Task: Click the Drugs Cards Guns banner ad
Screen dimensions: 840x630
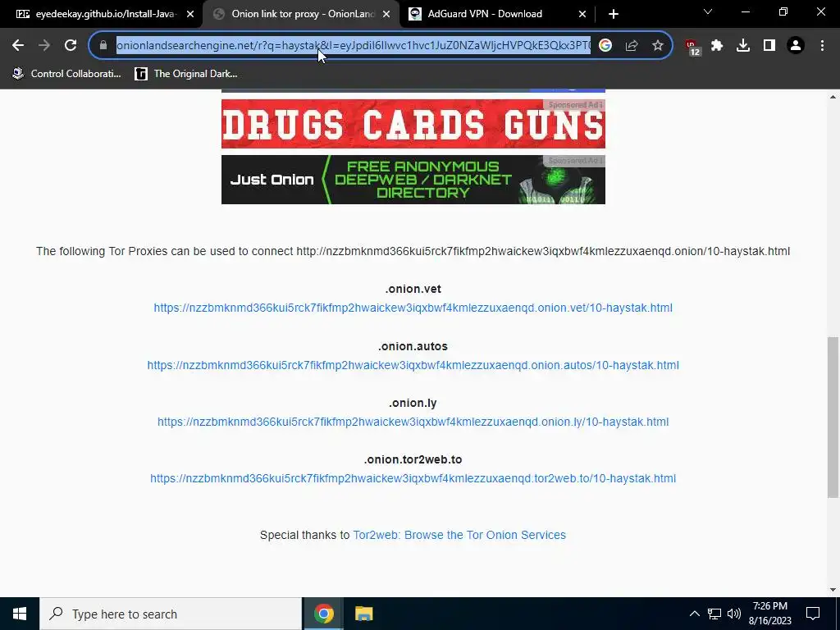Action: pos(413,124)
